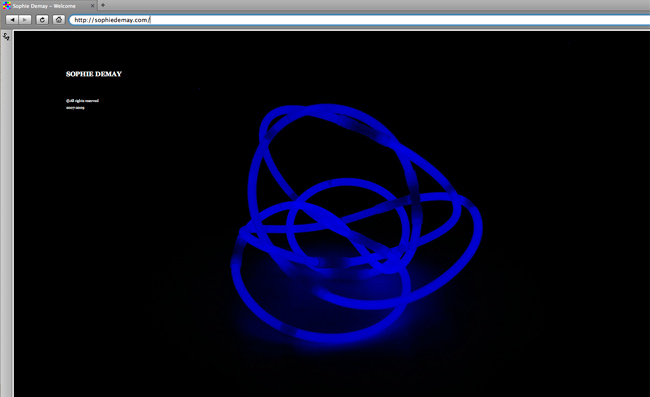Go back with the left arrow button

click(12, 20)
